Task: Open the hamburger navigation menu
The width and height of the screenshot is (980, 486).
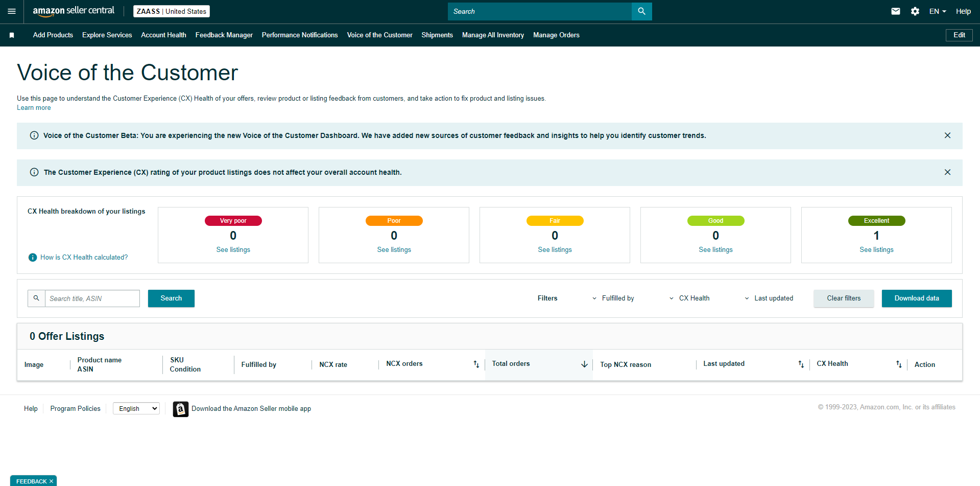Action: (x=12, y=11)
